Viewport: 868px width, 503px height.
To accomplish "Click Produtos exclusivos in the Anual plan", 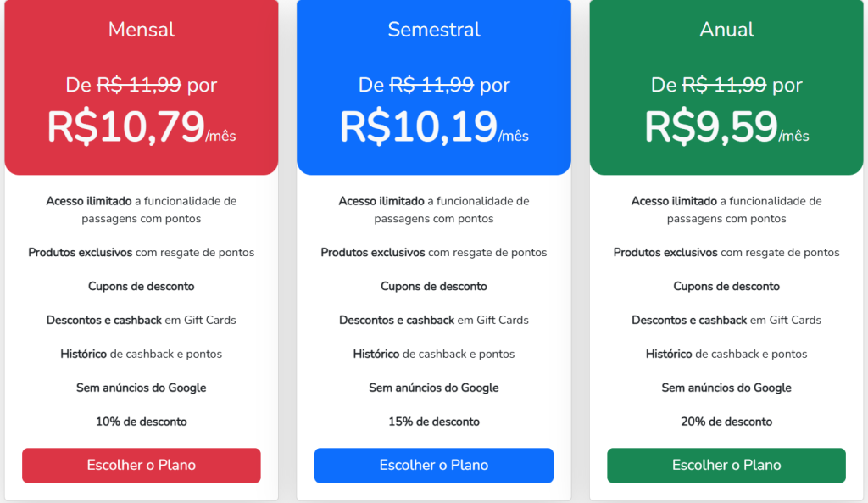I will (x=665, y=252).
